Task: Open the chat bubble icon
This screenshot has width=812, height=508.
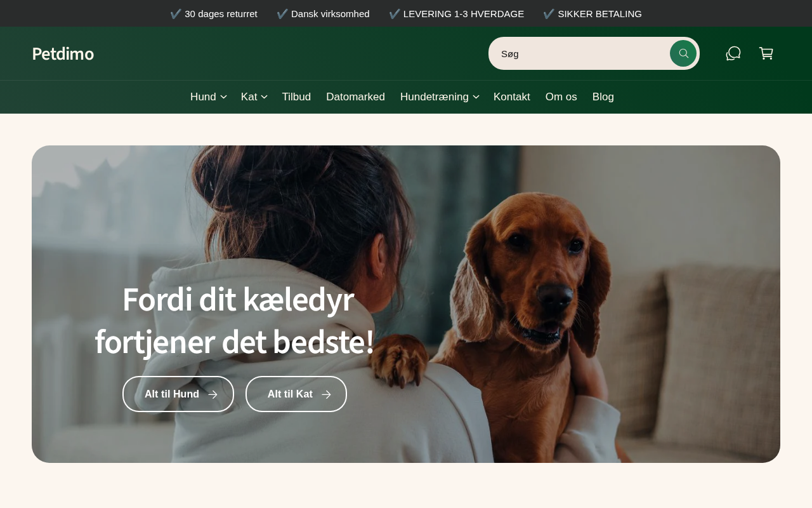Action: (x=733, y=53)
